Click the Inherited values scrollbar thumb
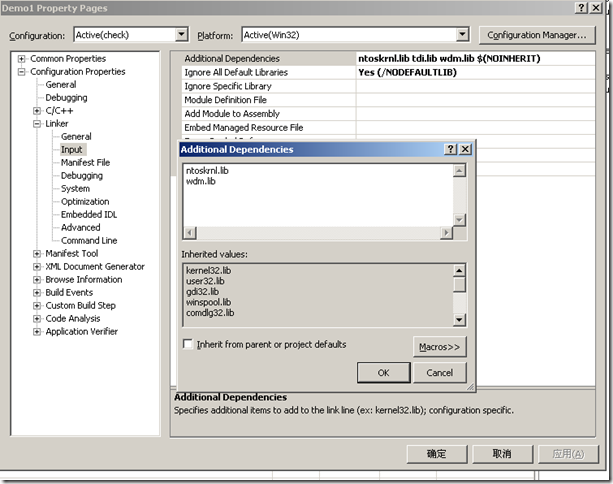The height and width of the screenshot is (484, 613). (x=459, y=285)
